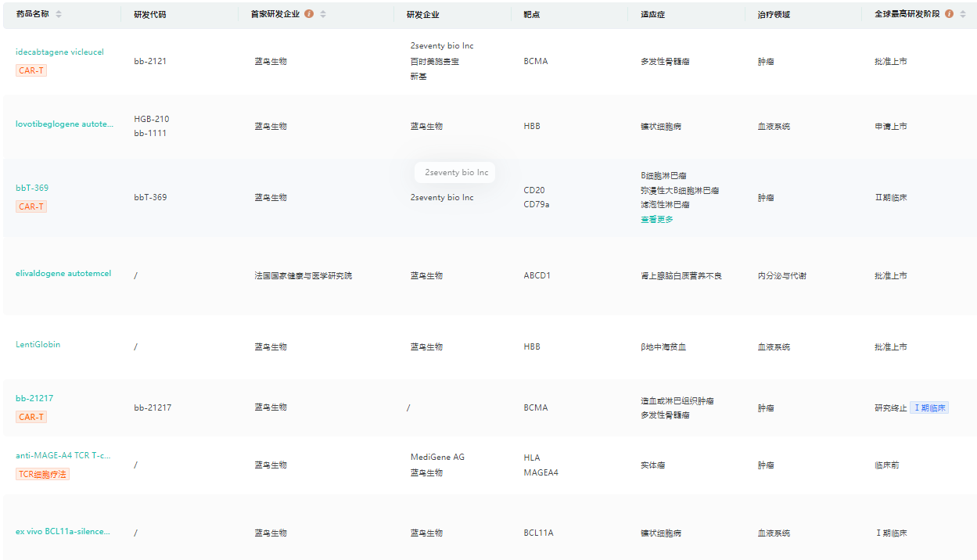
Task: Click code HGB-210
Action: [x=152, y=119]
